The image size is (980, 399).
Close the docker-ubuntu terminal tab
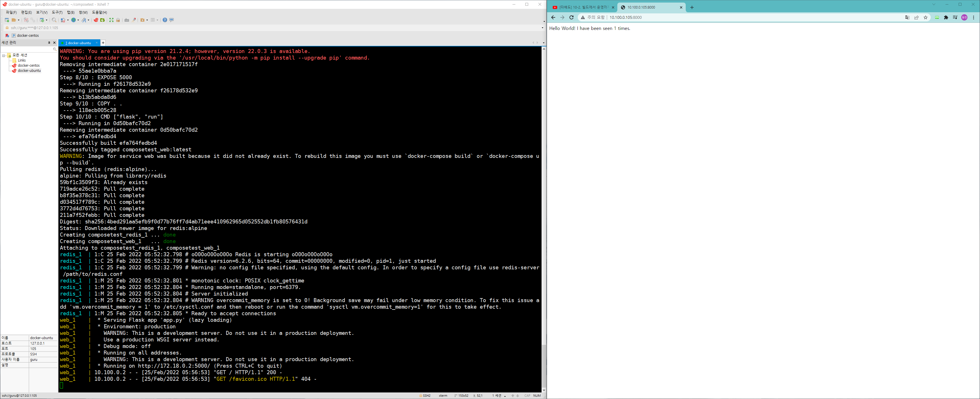click(97, 43)
